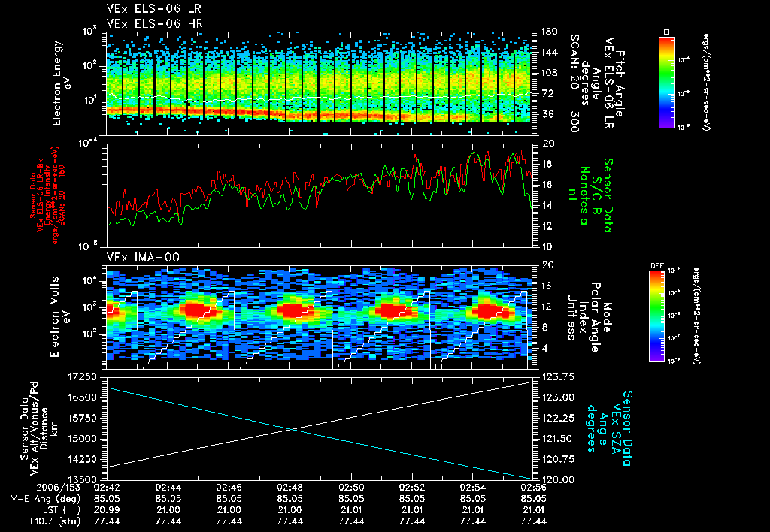770x532 pixels.
Task: Click the 180 pitch angle tick
Action: tap(550, 32)
